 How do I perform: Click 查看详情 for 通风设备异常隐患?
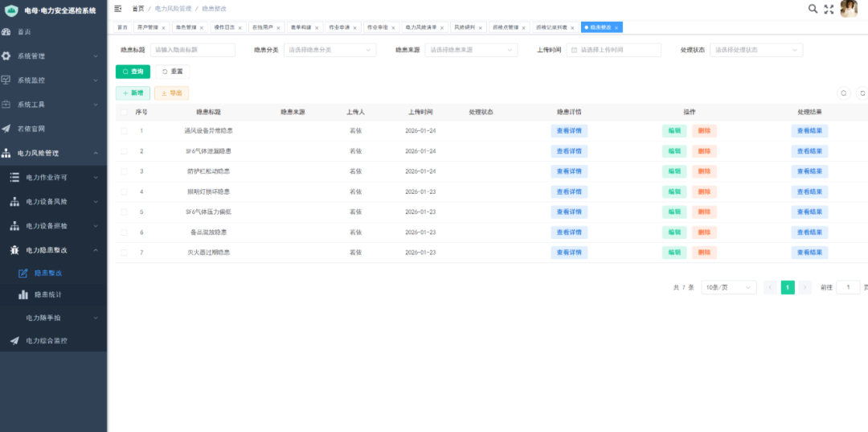pyautogui.click(x=569, y=130)
